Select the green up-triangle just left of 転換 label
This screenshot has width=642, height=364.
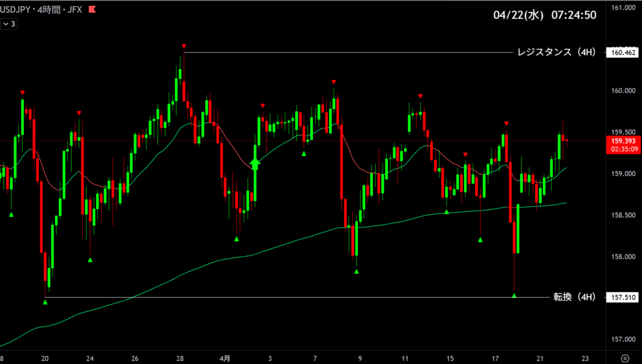coord(514,295)
